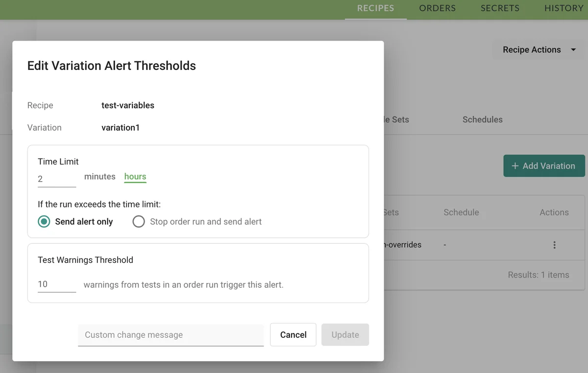Viewport: 588px width, 373px height.
Task: Click the Schedule column header
Action: 461,212
